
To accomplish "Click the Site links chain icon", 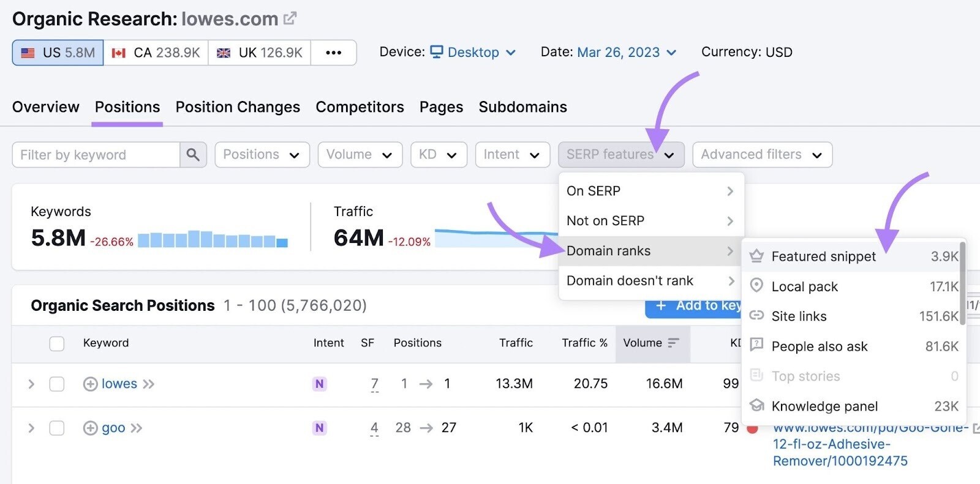I will [757, 316].
